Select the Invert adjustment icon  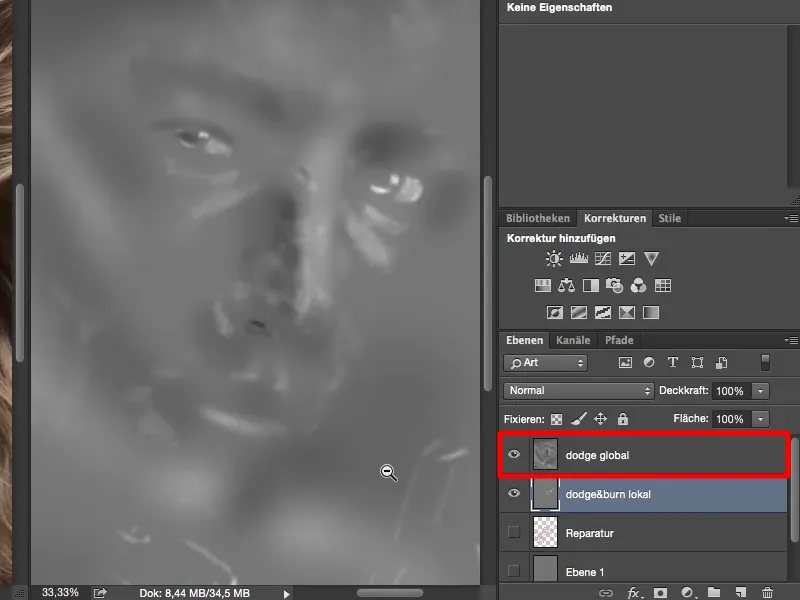pos(552,311)
